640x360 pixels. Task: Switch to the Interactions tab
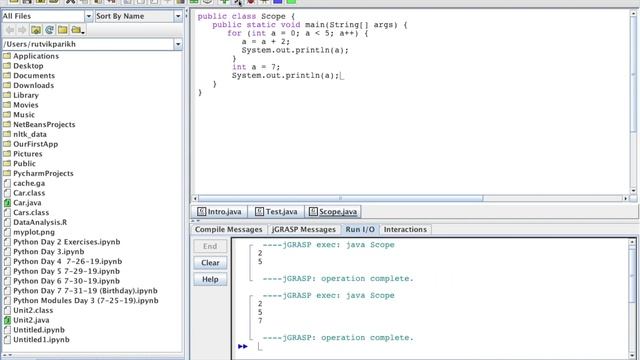(405, 229)
